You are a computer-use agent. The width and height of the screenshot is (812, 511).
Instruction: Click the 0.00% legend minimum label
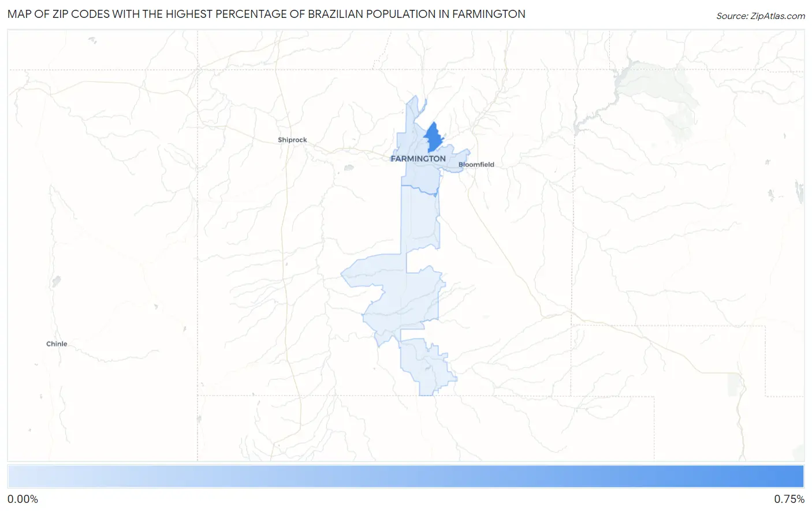click(x=23, y=499)
